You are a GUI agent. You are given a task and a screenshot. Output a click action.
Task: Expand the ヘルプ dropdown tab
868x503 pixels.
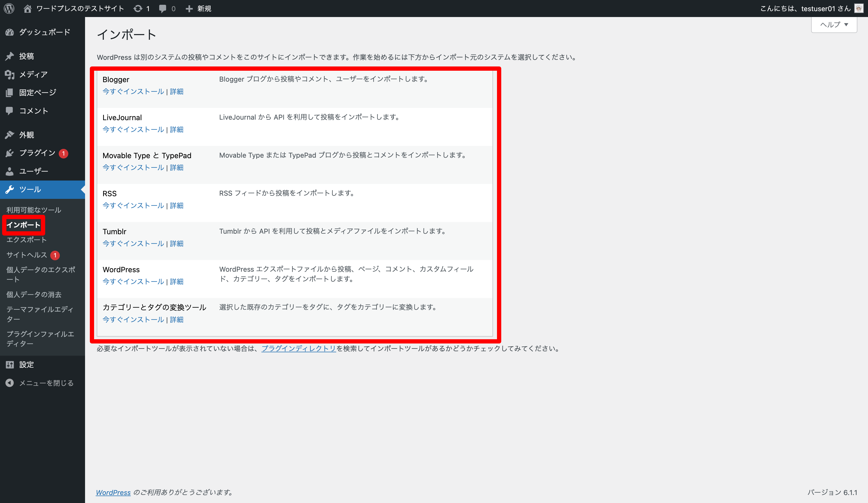834,24
